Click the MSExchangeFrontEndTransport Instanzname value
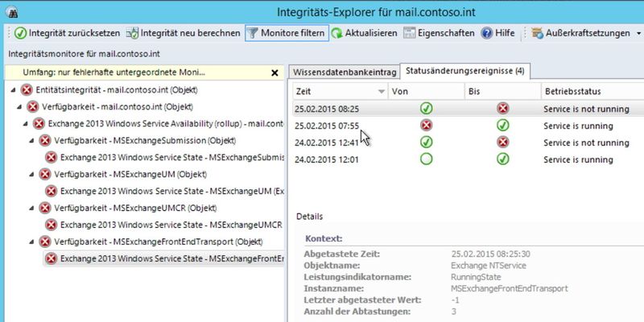 [x=510, y=289]
